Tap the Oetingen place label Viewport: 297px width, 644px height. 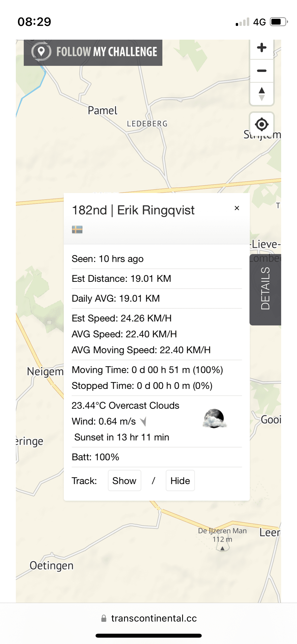51,565
